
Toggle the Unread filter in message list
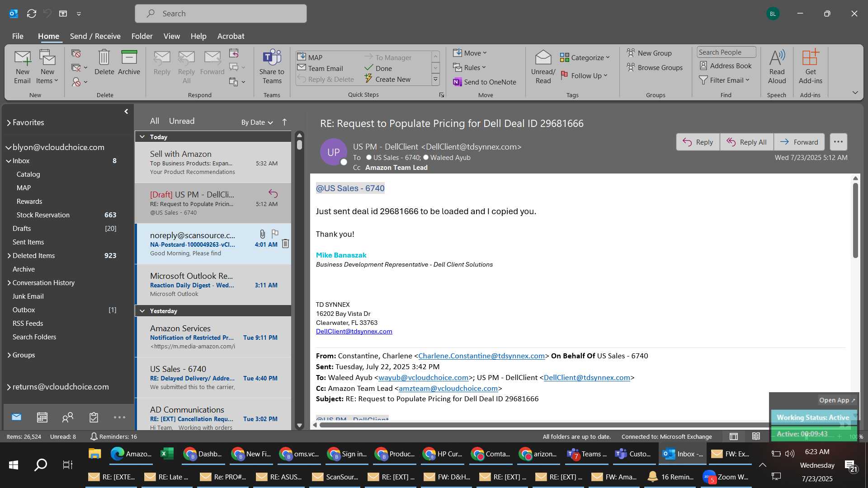pos(182,121)
